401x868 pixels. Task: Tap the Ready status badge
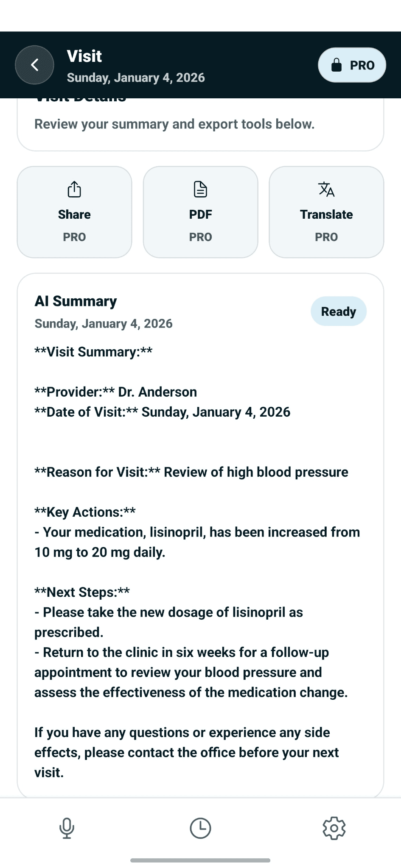(x=338, y=311)
